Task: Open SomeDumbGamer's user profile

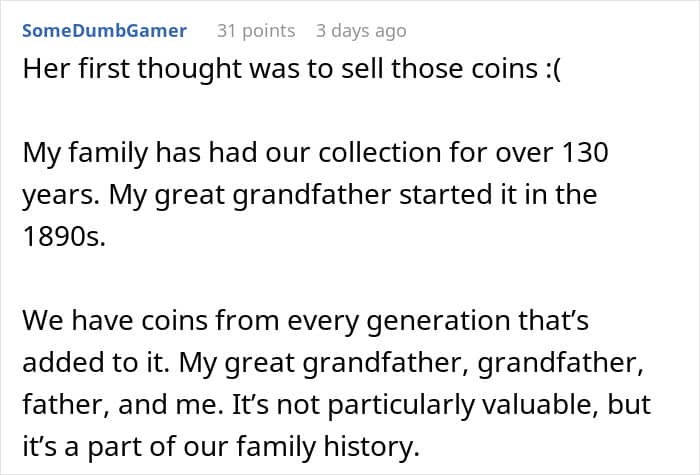Action: tap(104, 31)
